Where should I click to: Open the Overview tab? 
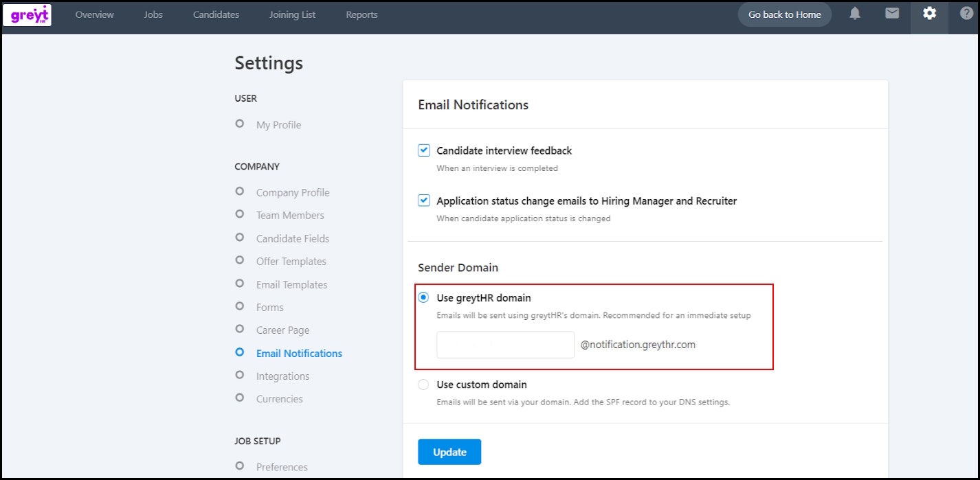coord(95,14)
